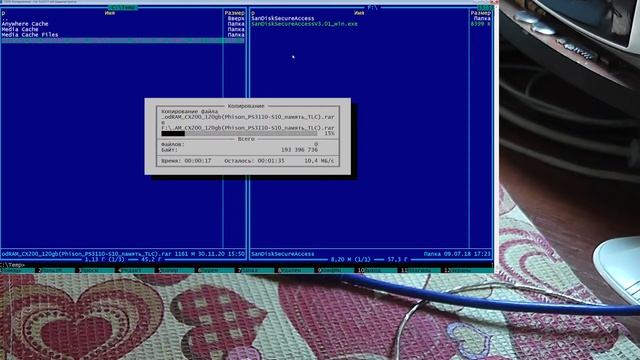This screenshot has width=640, height=360.
Task: Click the copy speed 10,4 МБ/с
Action: [x=319, y=161]
